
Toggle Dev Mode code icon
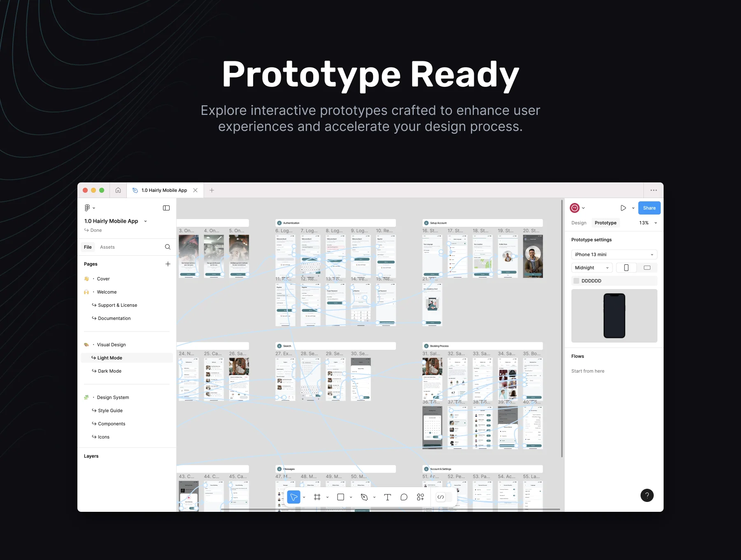point(440,497)
